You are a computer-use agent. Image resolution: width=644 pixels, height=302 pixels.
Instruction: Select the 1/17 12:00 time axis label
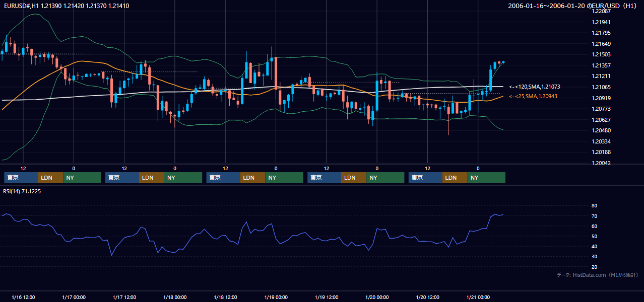[124, 297]
